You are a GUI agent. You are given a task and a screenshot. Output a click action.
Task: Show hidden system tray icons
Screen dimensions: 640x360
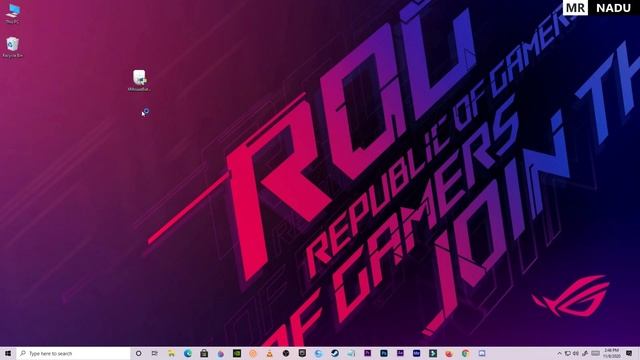tap(559, 353)
